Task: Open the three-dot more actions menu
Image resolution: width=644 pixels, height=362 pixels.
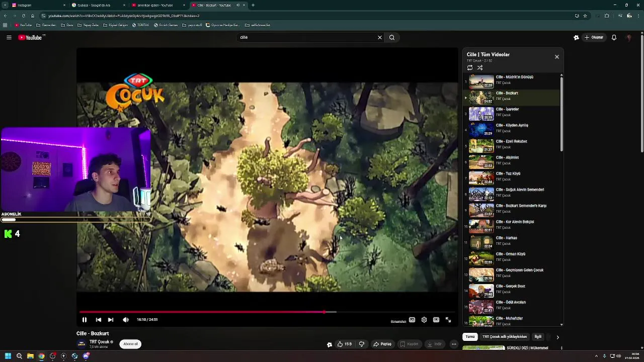Action: (x=454, y=344)
